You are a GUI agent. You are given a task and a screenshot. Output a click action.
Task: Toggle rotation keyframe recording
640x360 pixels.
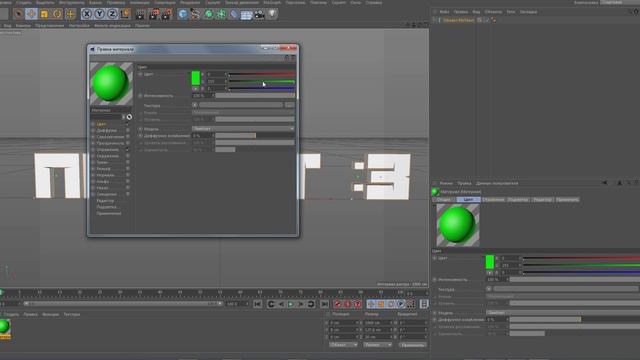(x=391, y=304)
